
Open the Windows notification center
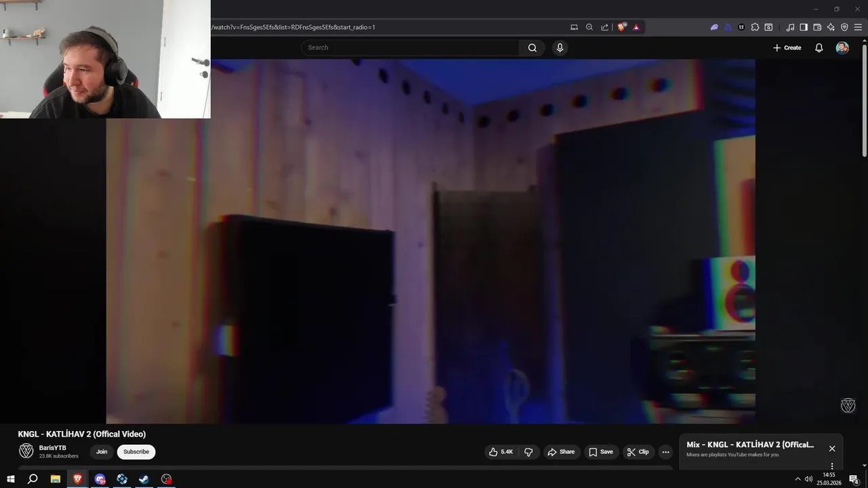pyautogui.click(x=854, y=479)
